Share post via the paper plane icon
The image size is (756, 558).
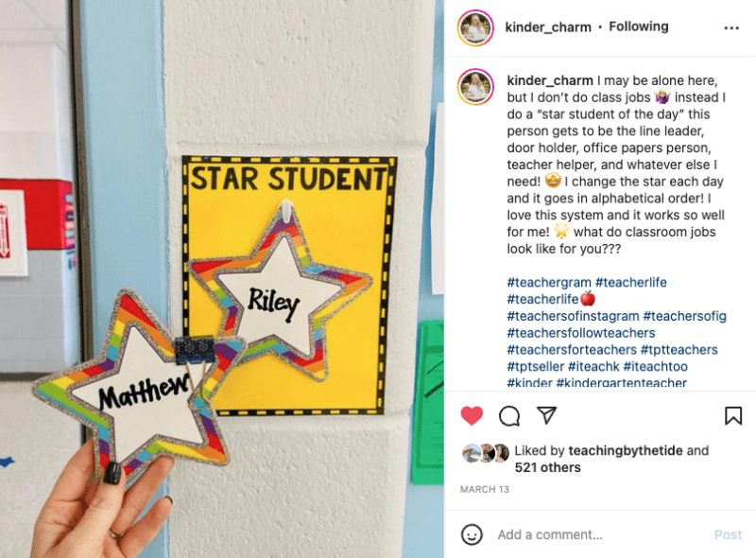click(x=547, y=415)
